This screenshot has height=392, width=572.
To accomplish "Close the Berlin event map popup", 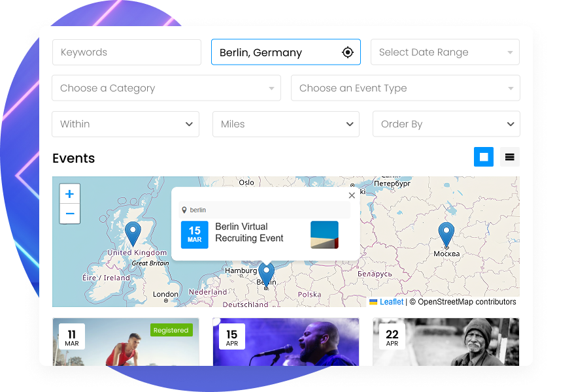I will [352, 195].
